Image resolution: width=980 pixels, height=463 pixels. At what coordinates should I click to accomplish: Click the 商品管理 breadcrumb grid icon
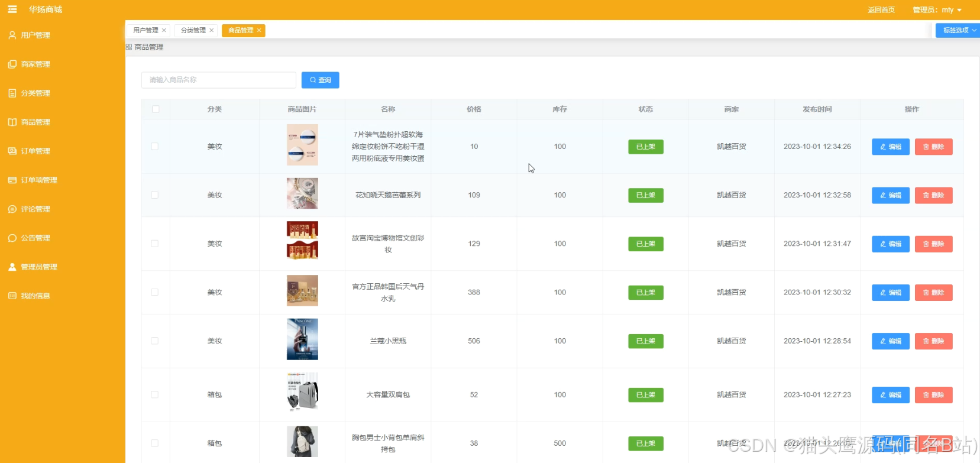pos(129,47)
